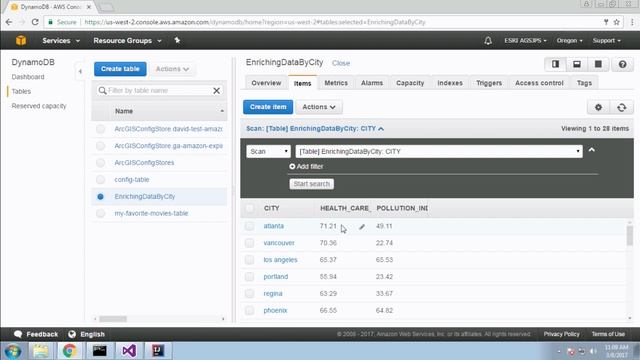The width and height of the screenshot is (640, 360).
Task: Click the plus icon beside Add filter
Action: tap(292, 167)
